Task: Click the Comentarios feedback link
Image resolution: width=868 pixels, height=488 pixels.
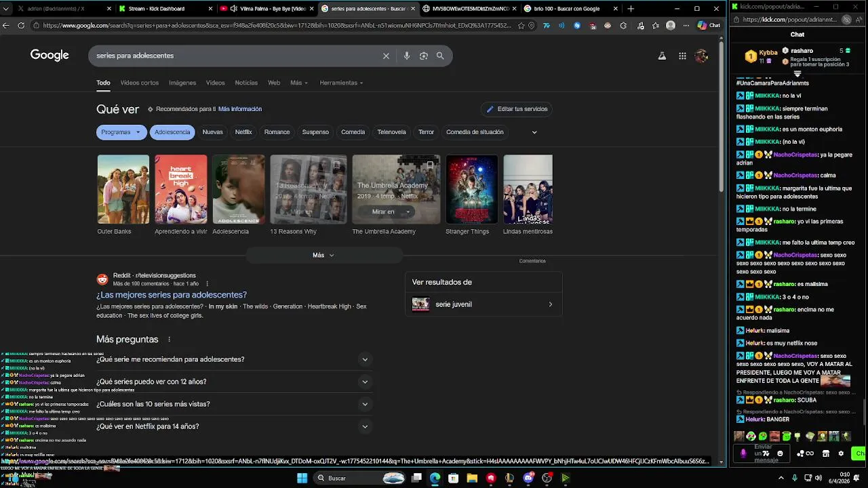Action: 532,261
